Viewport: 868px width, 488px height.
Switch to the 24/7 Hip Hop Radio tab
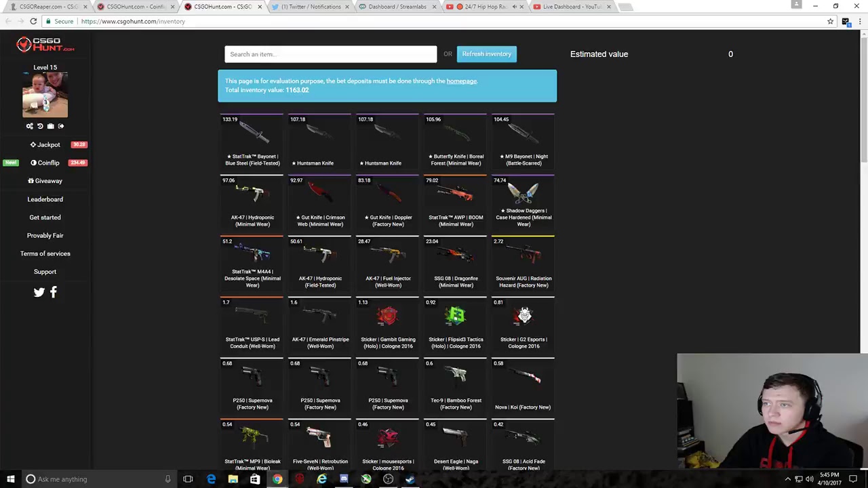484,7
